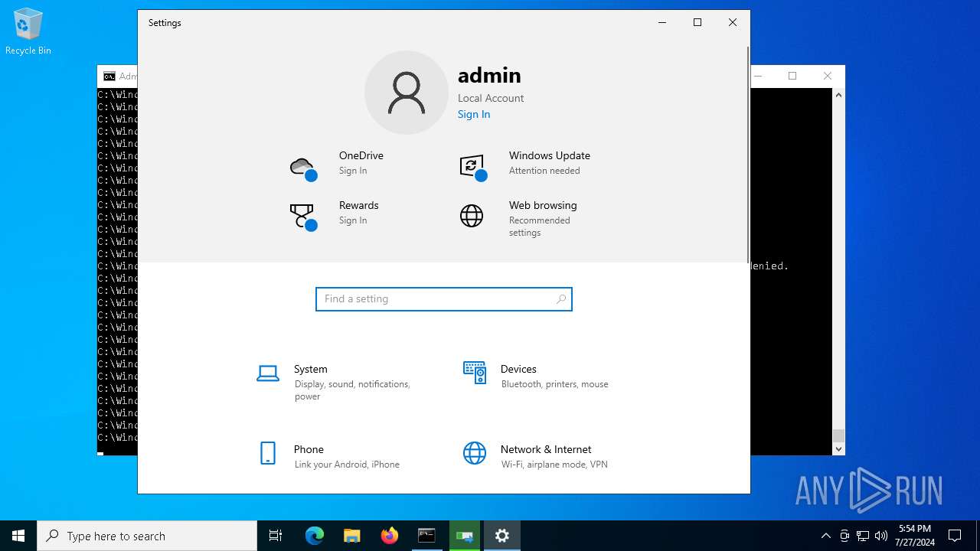Open Phone category label
The image size is (980, 551).
coord(309,449)
